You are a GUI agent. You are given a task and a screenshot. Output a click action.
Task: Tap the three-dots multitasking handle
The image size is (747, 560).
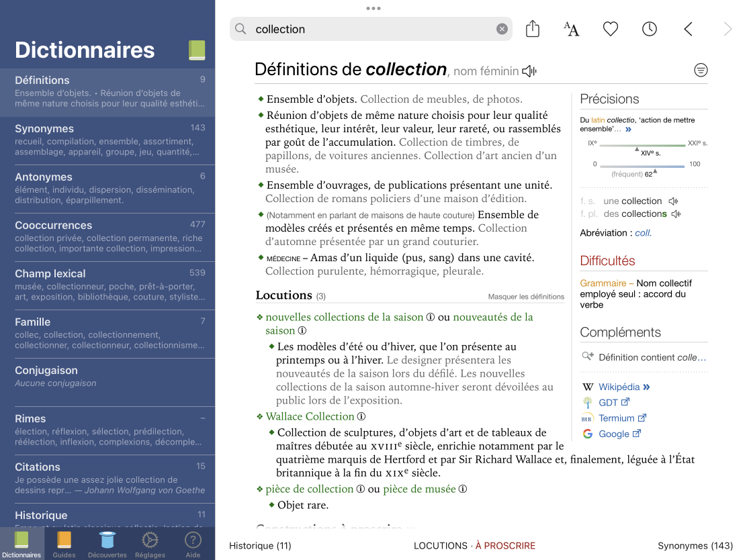(373, 8)
